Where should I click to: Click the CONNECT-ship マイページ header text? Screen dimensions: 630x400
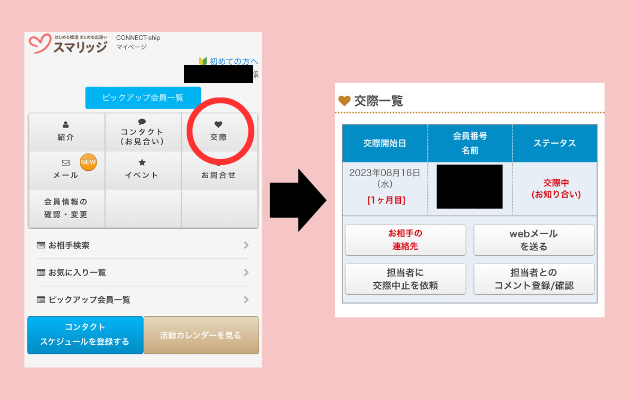pyautogui.click(x=138, y=42)
